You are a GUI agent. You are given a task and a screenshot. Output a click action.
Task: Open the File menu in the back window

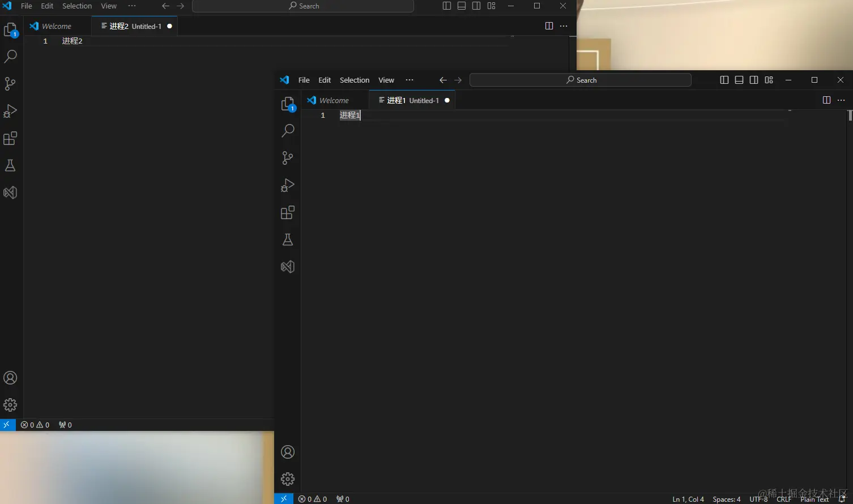click(x=27, y=6)
